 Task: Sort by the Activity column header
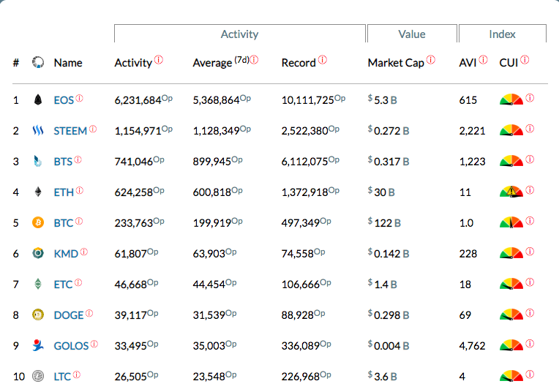click(133, 63)
